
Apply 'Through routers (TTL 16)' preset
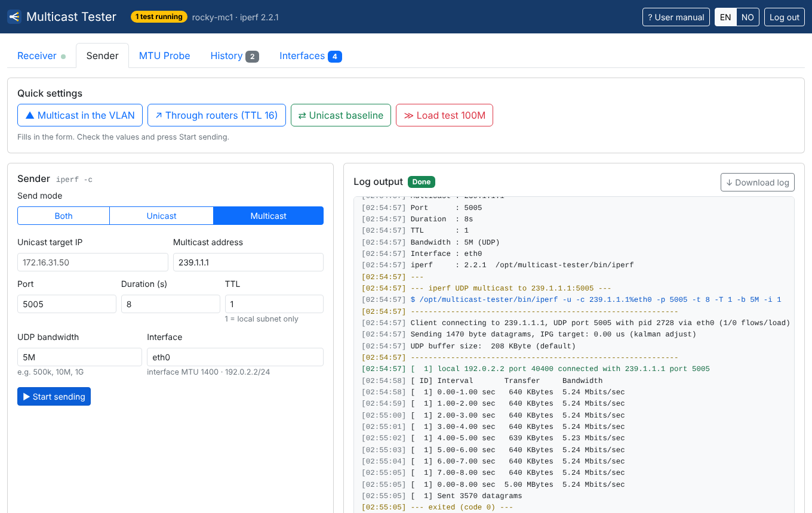click(217, 115)
